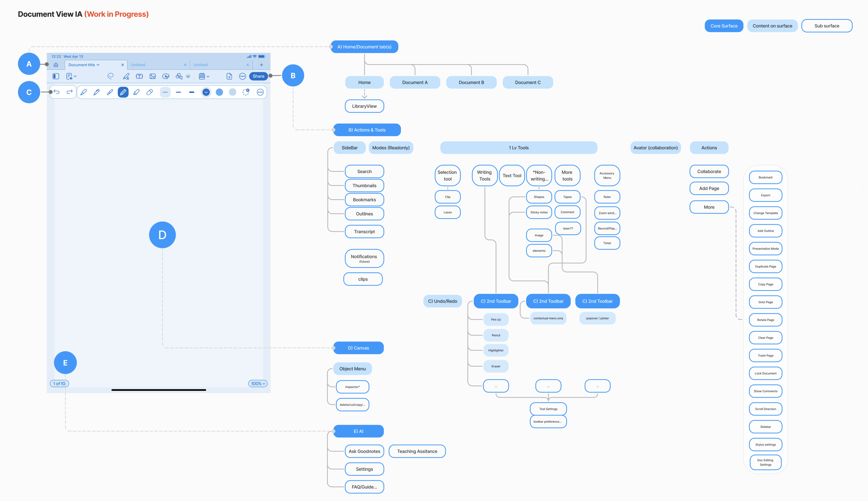
Task: Click the Add Page icon
Action: pos(229,76)
